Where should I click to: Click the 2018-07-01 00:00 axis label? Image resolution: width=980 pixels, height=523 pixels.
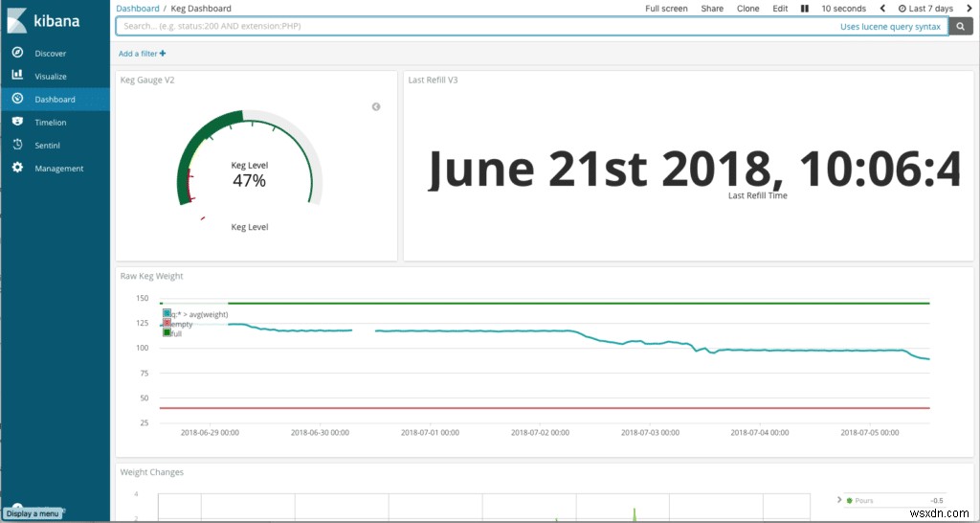click(x=430, y=432)
